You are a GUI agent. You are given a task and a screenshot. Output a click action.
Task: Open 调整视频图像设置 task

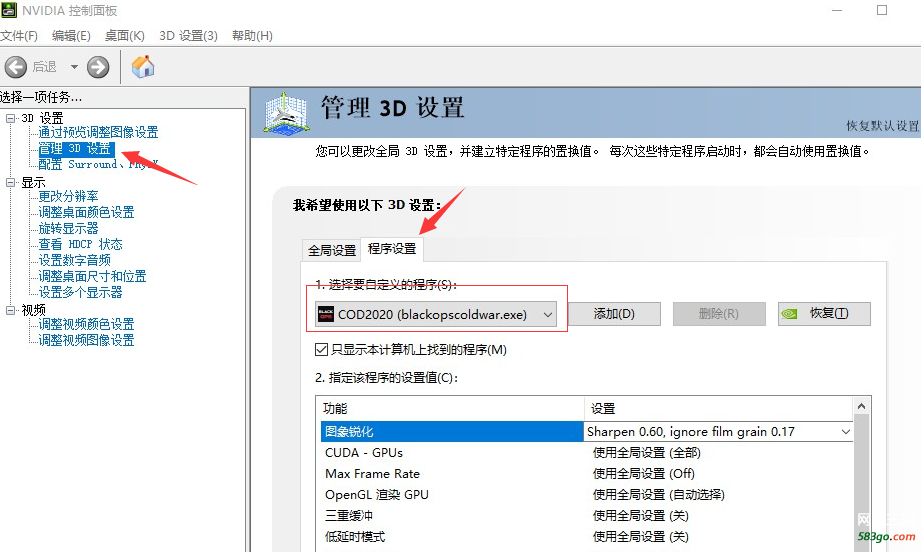(86, 339)
